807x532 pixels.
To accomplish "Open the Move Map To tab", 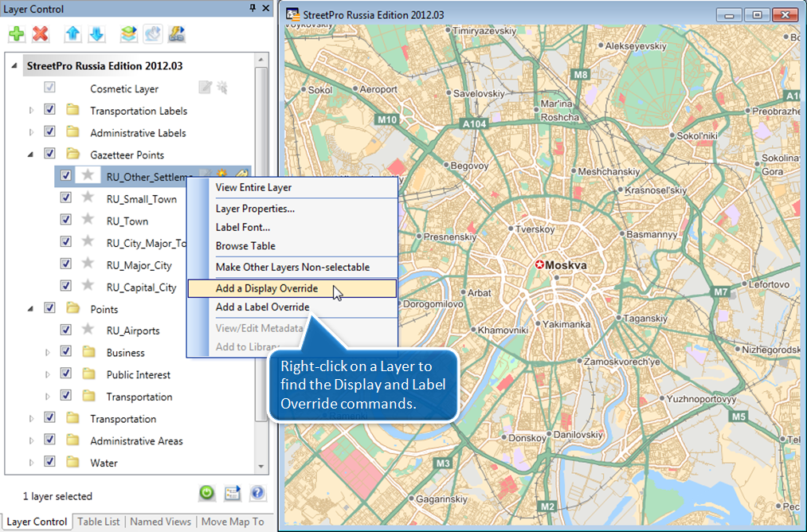I will tap(233, 521).
